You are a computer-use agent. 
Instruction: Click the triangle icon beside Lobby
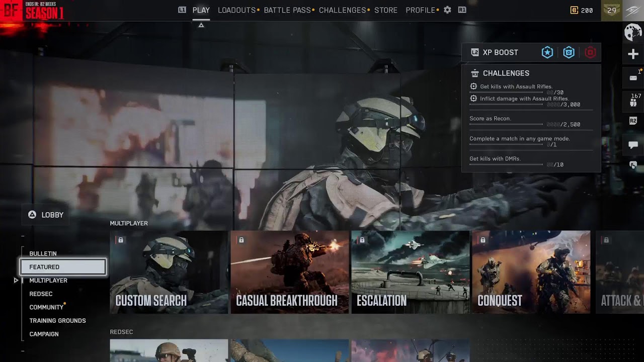pos(32,215)
